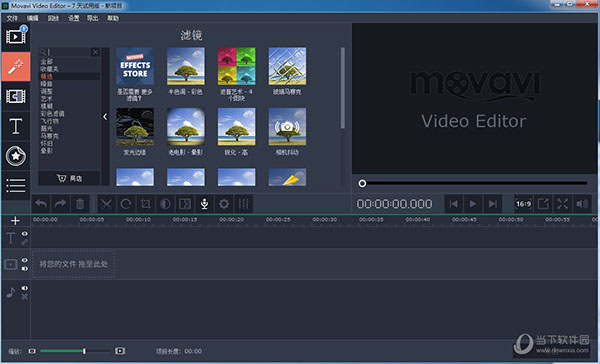Click the Undo arrow in toolbar
Image resolution: width=600 pixels, height=364 pixels.
tap(41, 204)
